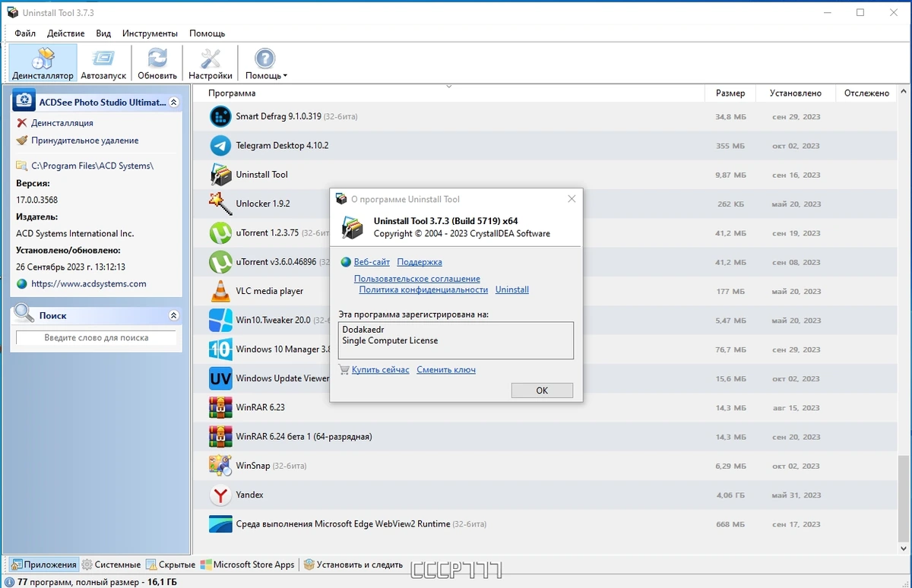Select the Telegram Desktop icon
912x588 pixels.
click(x=220, y=145)
